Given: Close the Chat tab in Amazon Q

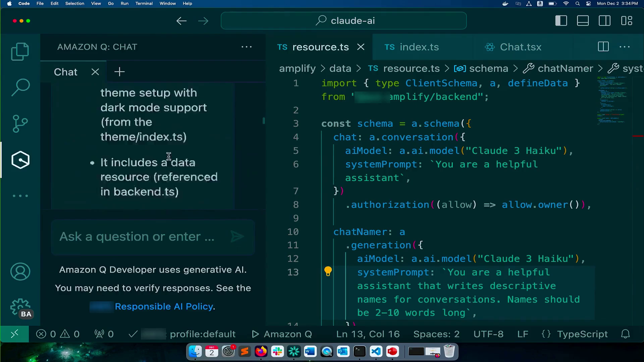Looking at the screenshot, I should pos(95,72).
